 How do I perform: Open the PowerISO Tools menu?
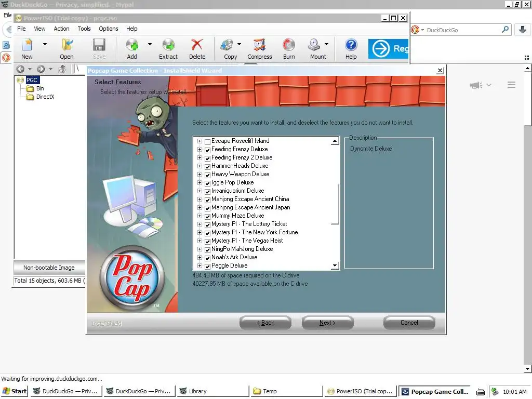click(84, 29)
